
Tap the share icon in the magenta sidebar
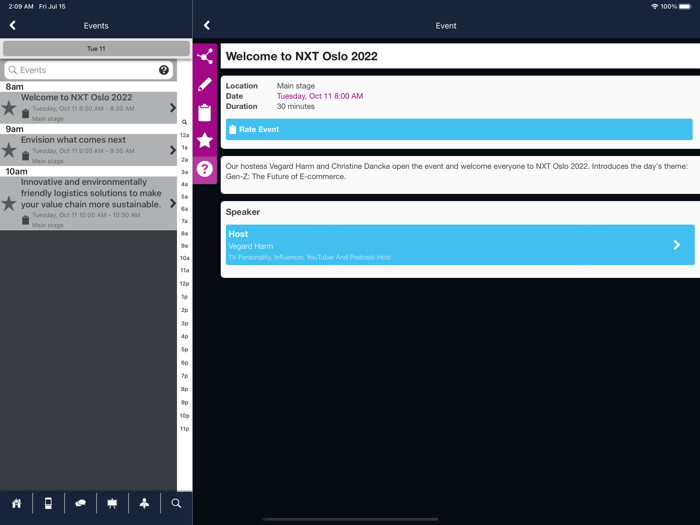tap(205, 57)
